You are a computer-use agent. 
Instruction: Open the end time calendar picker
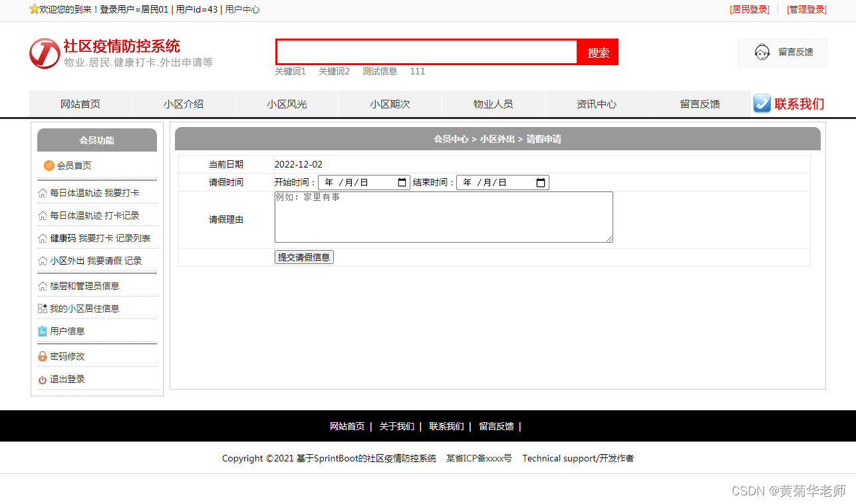coord(541,182)
